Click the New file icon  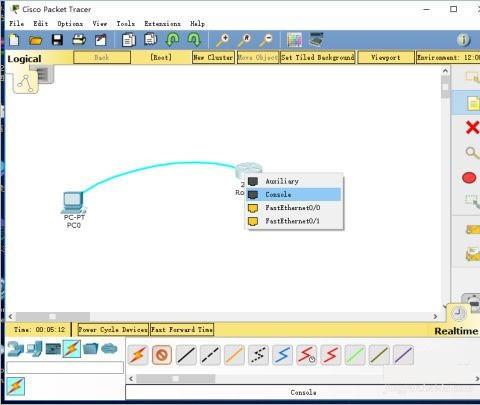[14, 40]
